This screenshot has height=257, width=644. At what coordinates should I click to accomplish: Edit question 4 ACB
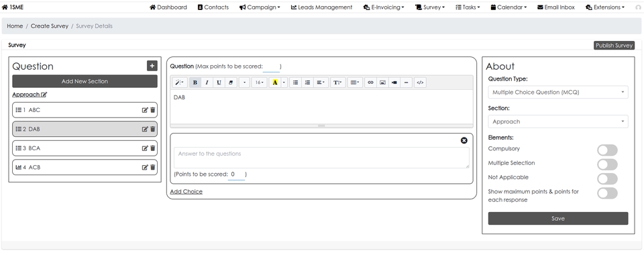145,167
